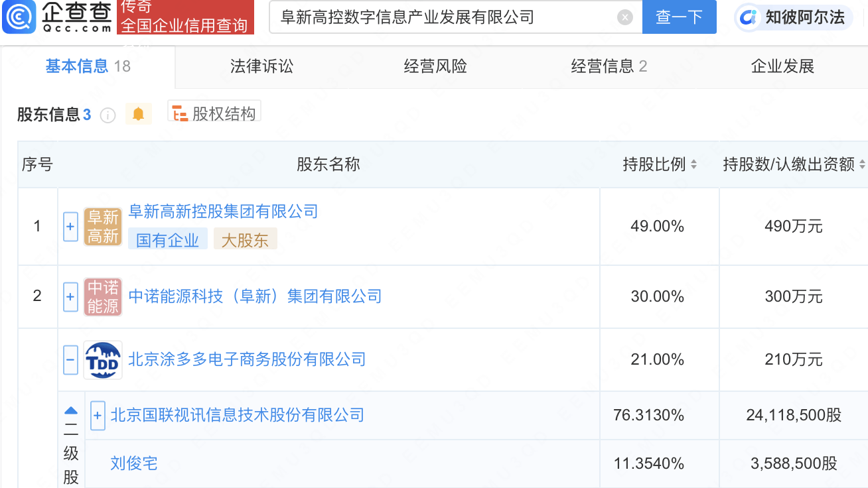Image resolution: width=868 pixels, height=488 pixels.
Task: Click the 股东信息 info icon
Action: tap(108, 115)
